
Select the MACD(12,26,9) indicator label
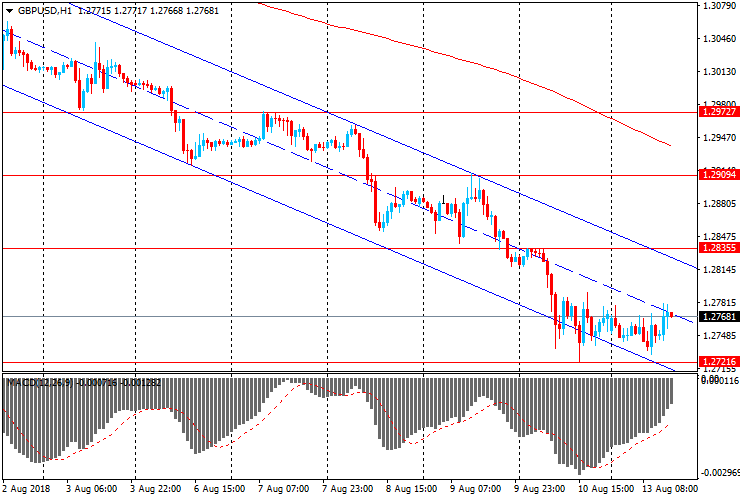click(x=40, y=382)
